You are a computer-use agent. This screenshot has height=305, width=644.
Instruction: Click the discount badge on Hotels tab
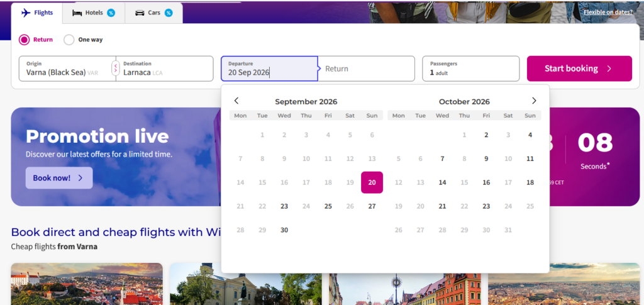click(111, 13)
